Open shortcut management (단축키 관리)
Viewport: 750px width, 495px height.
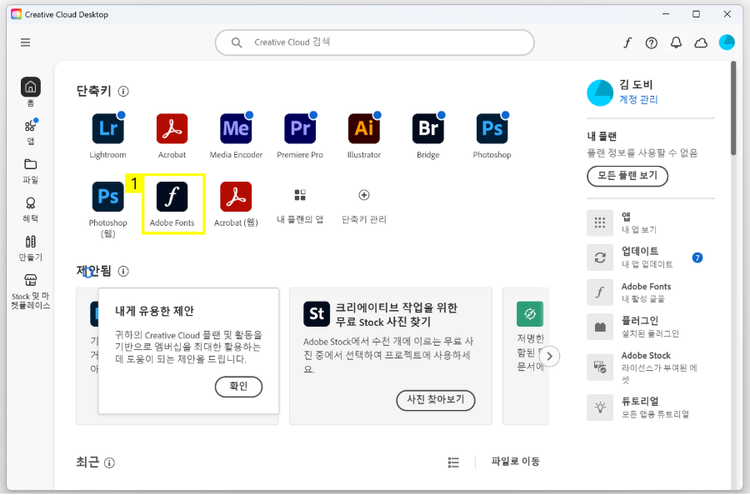point(364,206)
